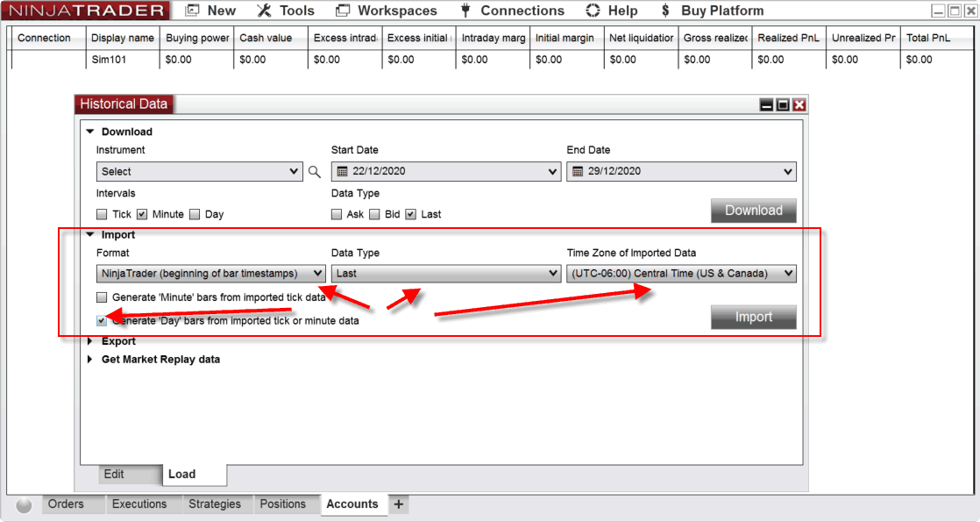Enable Generate 'Minute' bars checkbox
The width and height of the screenshot is (980, 522).
102,297
